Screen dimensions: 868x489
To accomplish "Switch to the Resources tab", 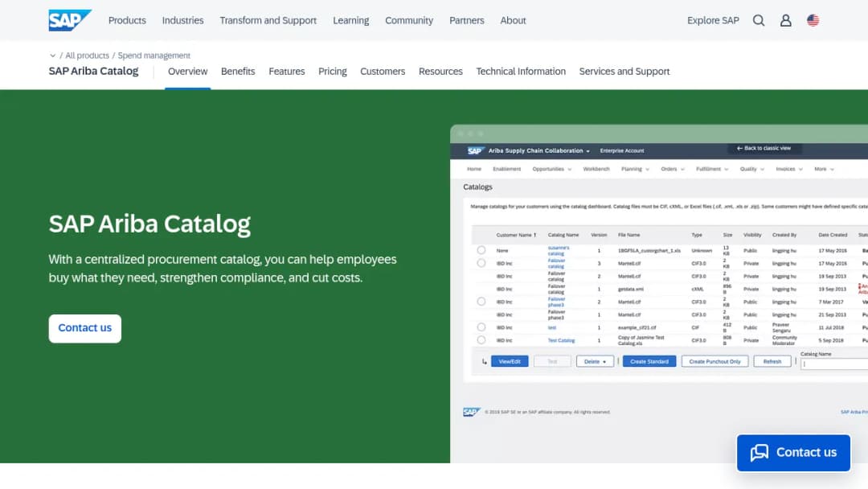I will 440,72.
